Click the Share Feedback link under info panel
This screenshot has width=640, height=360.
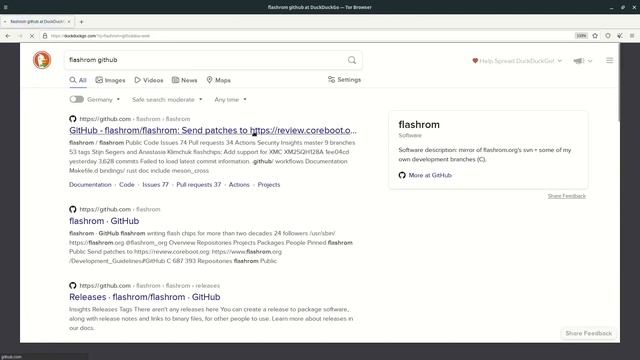(x=567, y=196)
